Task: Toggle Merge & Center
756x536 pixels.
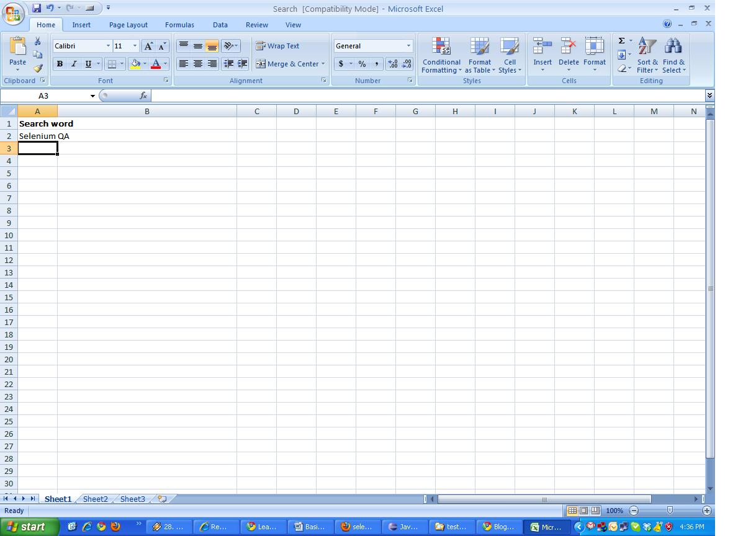Action: pos(287,64)
